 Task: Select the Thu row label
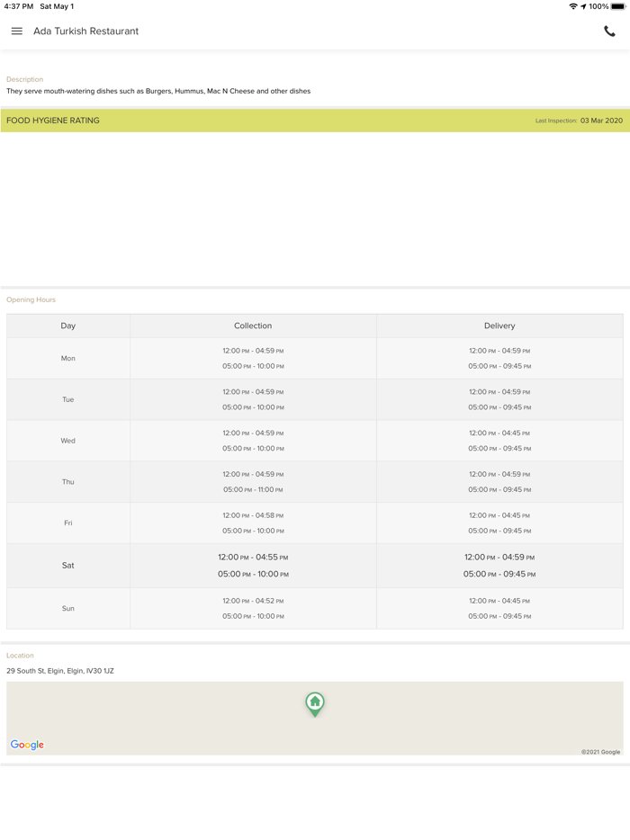68,482
